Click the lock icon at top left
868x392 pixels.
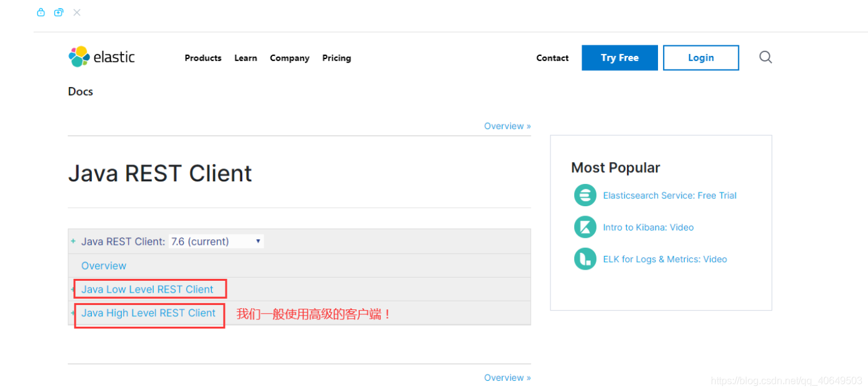click(x=41, y=12)
